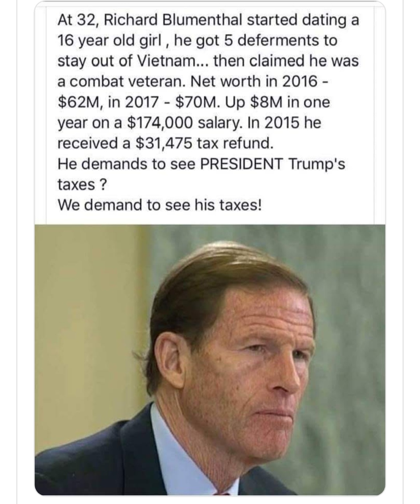The image size is (420, 504).
Task: Click the '$174,000' salary figure
Action: (x=160, y=123)
